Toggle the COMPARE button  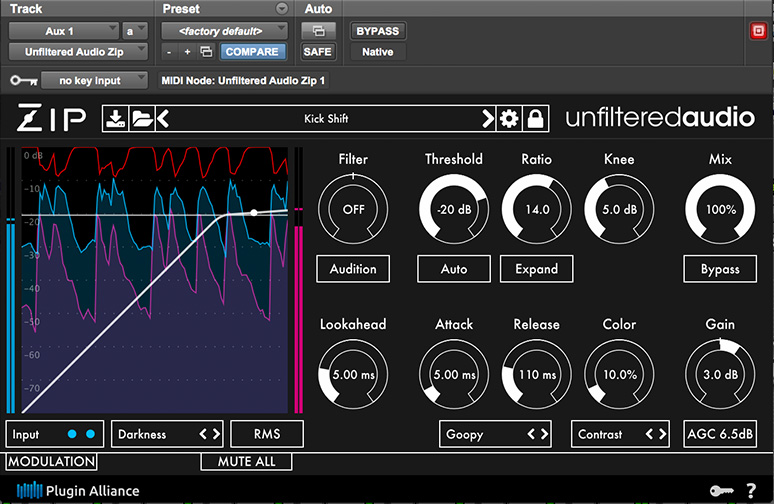coord(252,51)
